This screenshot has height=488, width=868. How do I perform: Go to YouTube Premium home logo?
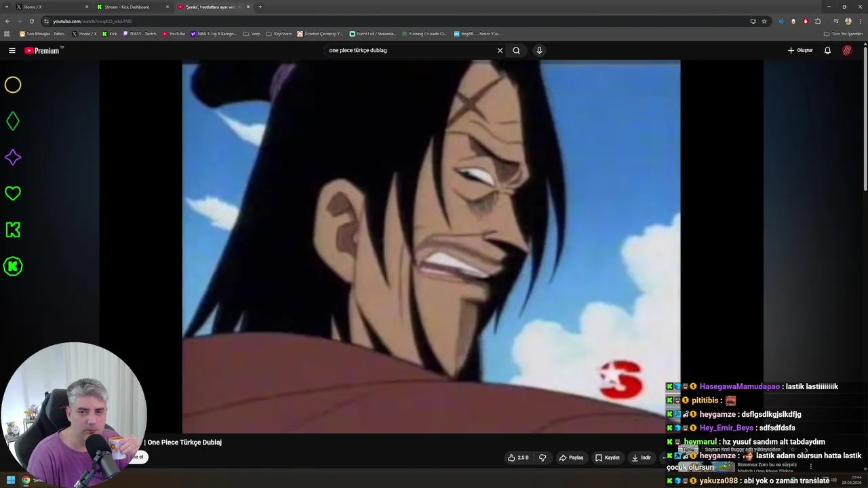pyautogui.click(x=42, y=50)
